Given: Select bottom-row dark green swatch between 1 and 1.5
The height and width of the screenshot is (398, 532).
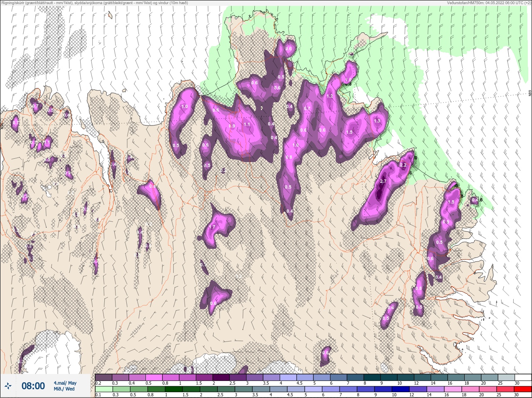Looking at the screenshot, I should [x=174, y=389].
